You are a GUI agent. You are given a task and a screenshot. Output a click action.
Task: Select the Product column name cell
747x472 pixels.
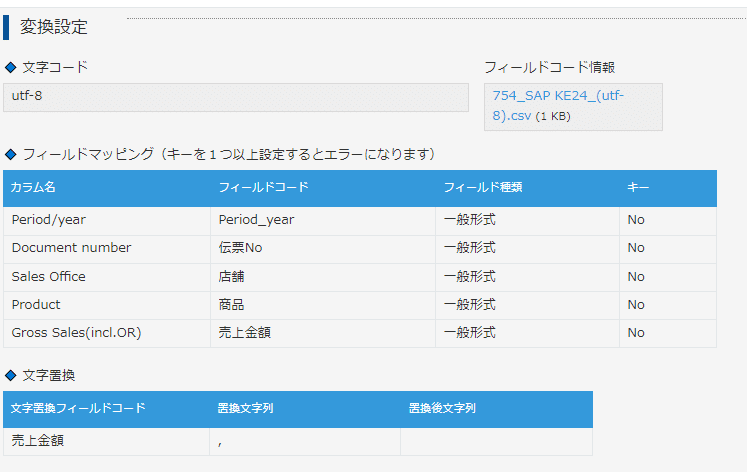point(107,305)
